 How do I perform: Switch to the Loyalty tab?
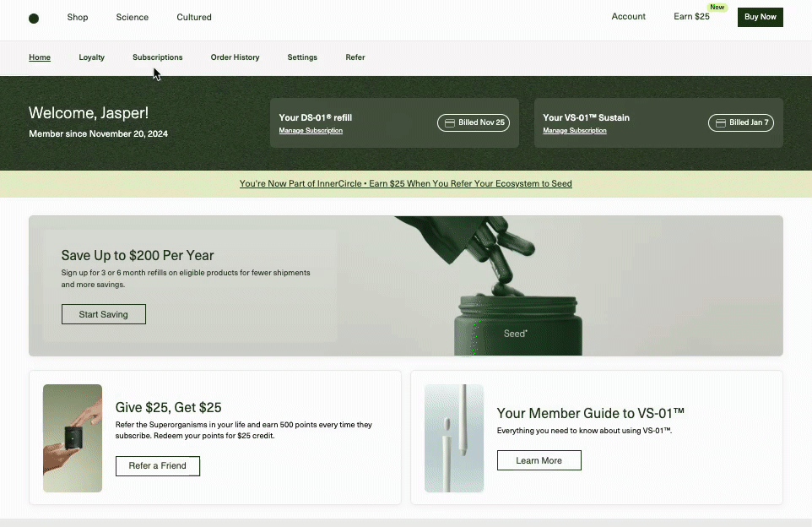point(92,57)
